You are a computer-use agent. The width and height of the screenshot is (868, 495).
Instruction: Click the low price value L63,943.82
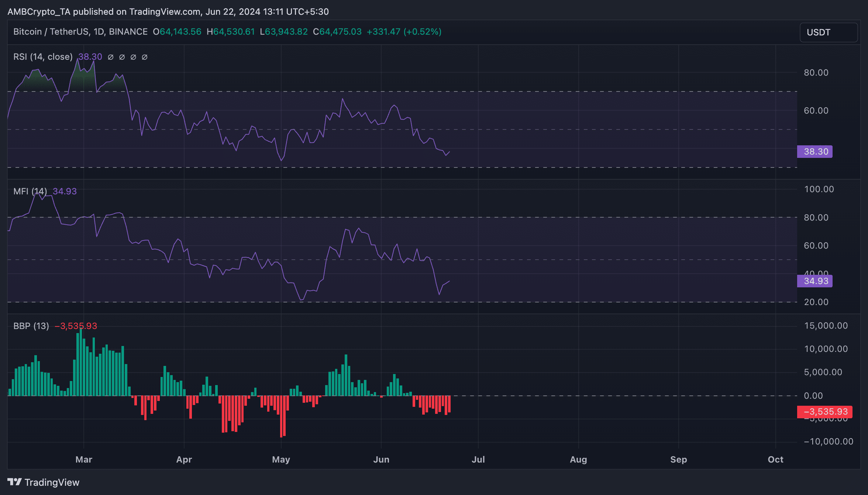coord(284,32)
